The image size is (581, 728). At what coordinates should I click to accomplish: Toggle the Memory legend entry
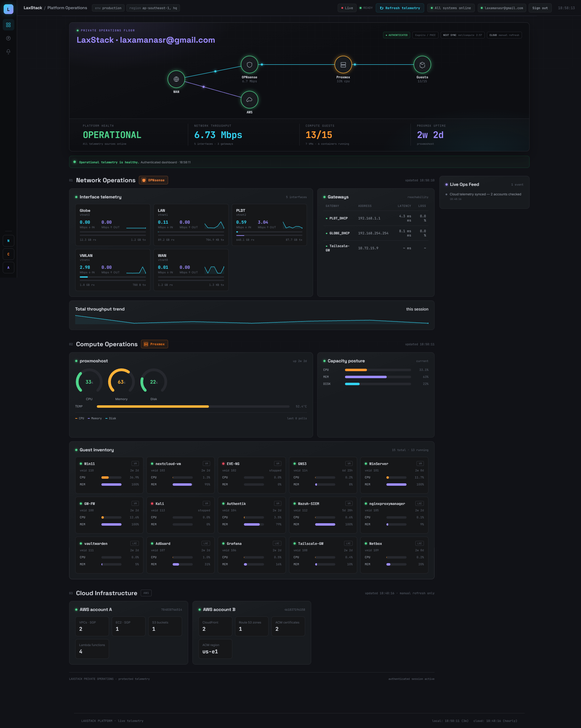[x=95, y=418]
